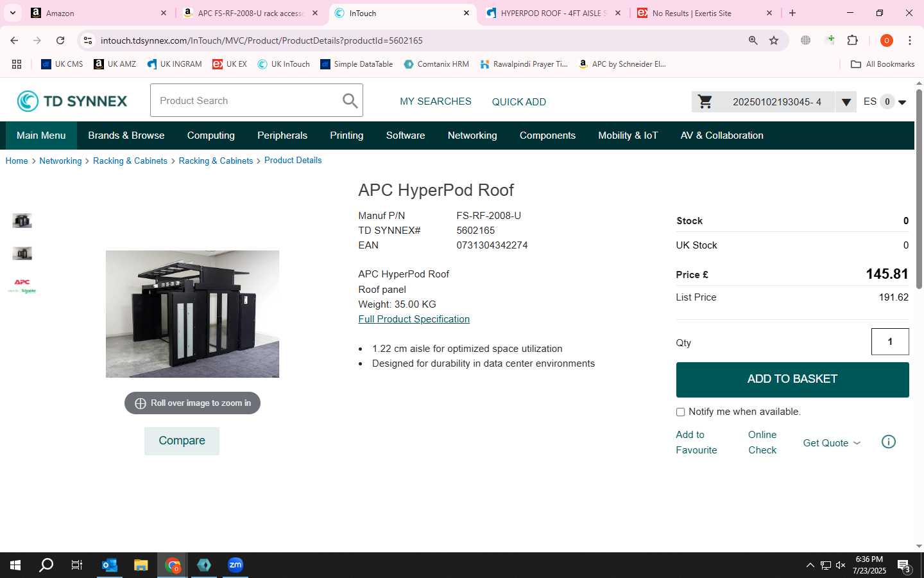The height and width of the screenshot is (578, 924).
Task: Open the bookmarks apps grid icon
Action: pos(17,64)
